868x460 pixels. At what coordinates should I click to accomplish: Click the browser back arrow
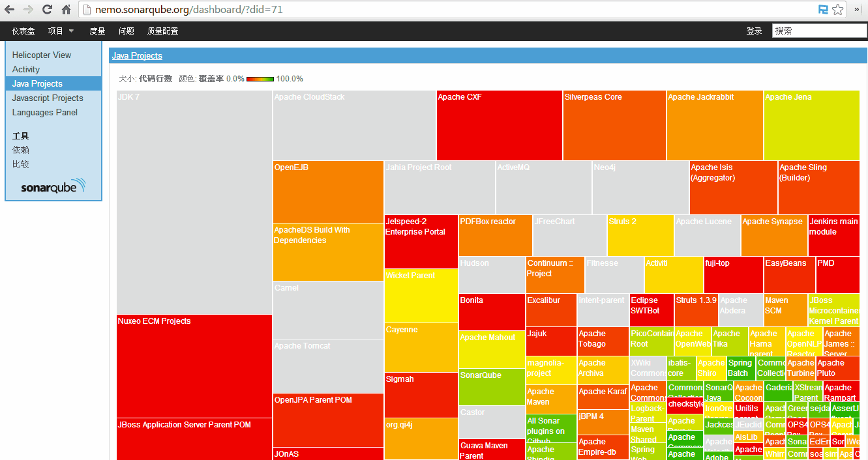(x=10, y=10)
